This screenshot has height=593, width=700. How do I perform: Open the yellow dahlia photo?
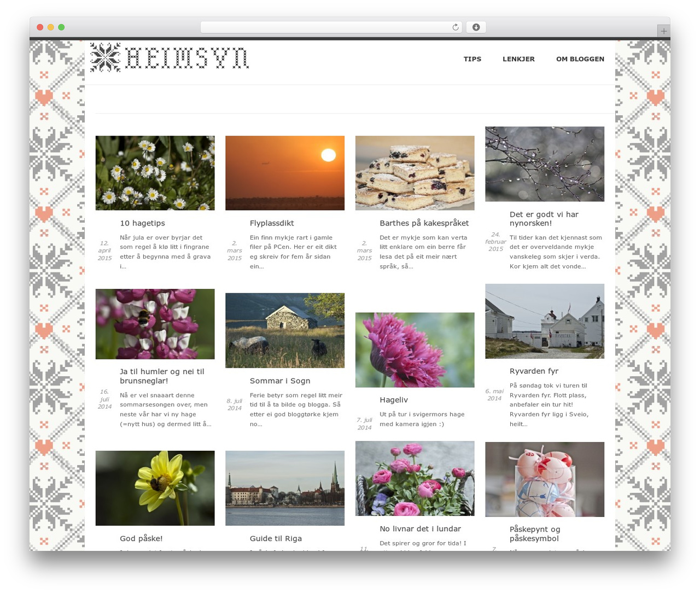click(155, 488)
